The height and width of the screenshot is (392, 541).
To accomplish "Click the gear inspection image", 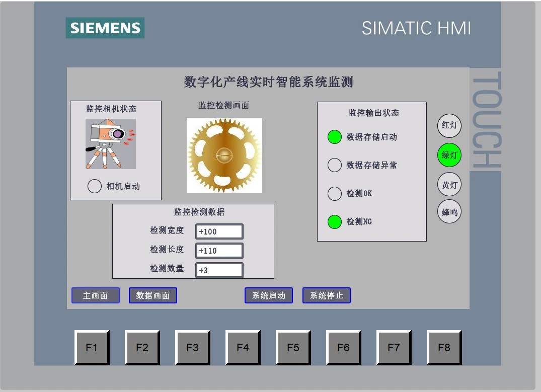I will click(x=224, y=155).
